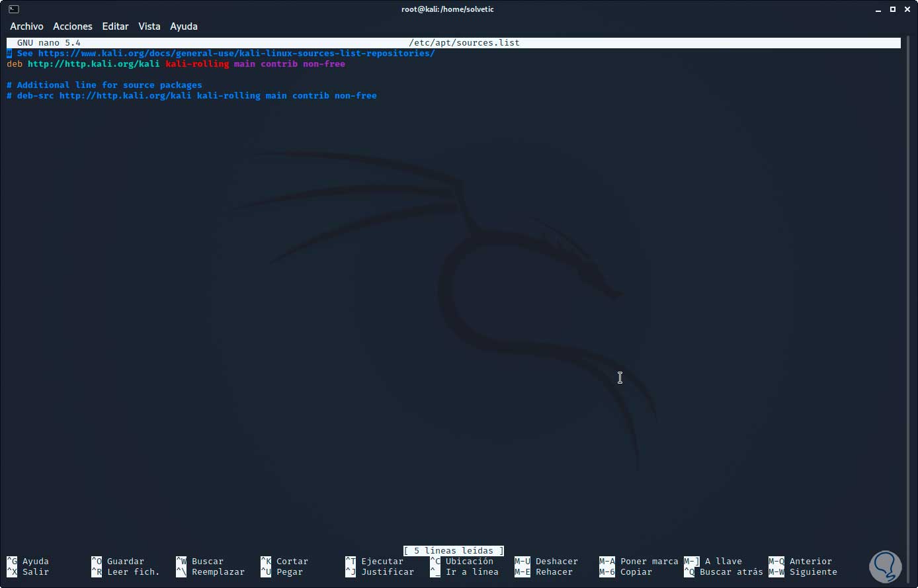Click the 'M-U Deshacer' nano shortcut
Screen dimensions: 918x588
click(546, 562)
